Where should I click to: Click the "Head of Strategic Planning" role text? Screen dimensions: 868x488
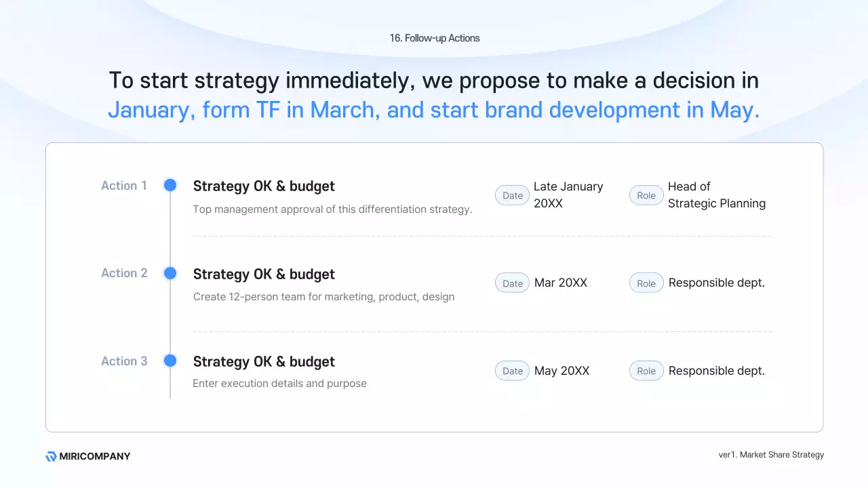716,195
